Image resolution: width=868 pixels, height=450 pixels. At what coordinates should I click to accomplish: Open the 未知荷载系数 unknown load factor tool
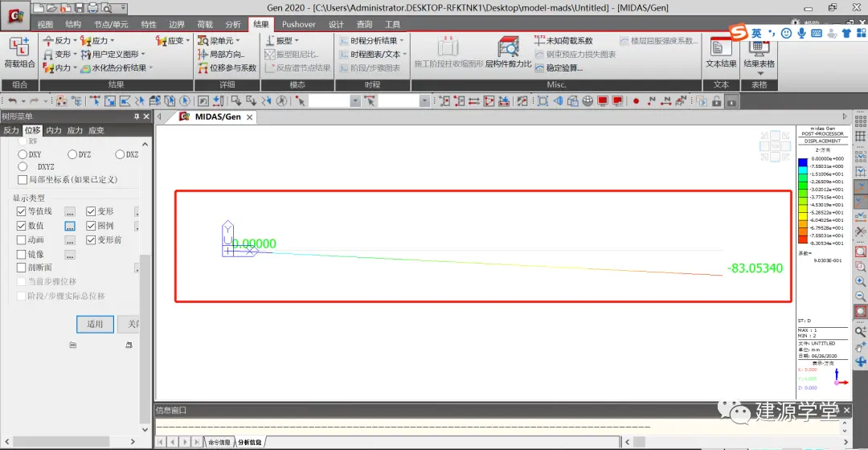[563, 40]
